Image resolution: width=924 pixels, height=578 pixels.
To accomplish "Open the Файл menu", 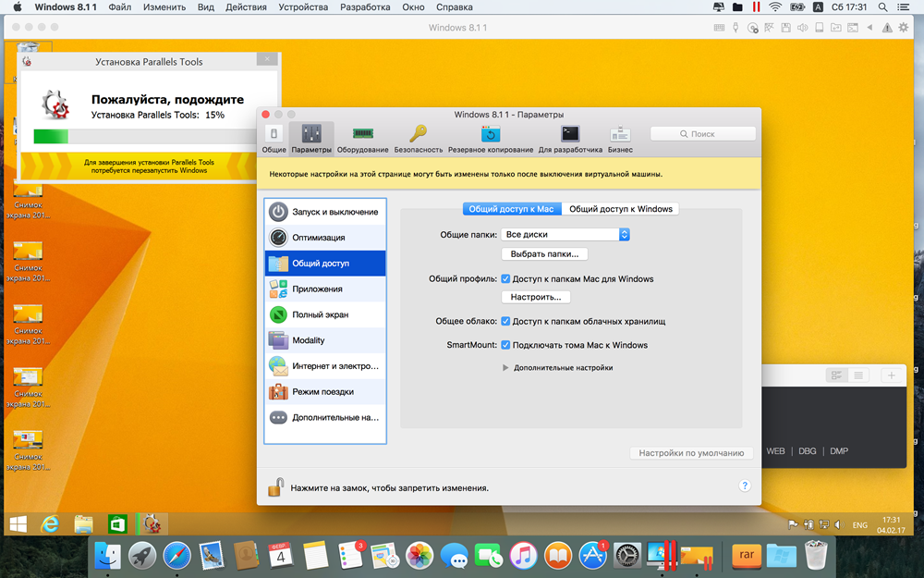I will [120, 7].
